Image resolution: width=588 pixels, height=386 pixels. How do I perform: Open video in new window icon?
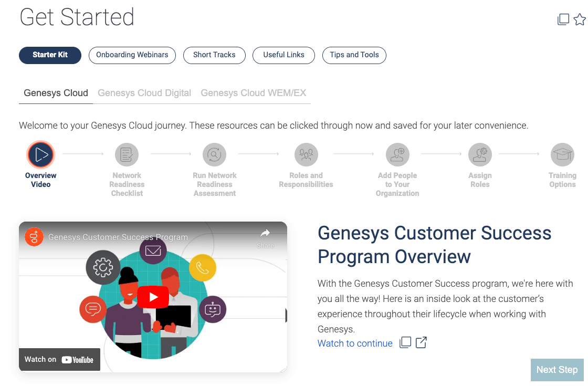(421, 342)
